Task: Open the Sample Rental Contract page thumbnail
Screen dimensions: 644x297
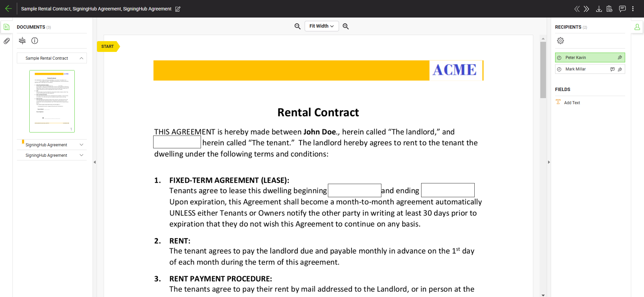Action: pyautogui.click(x=52, y=101)
